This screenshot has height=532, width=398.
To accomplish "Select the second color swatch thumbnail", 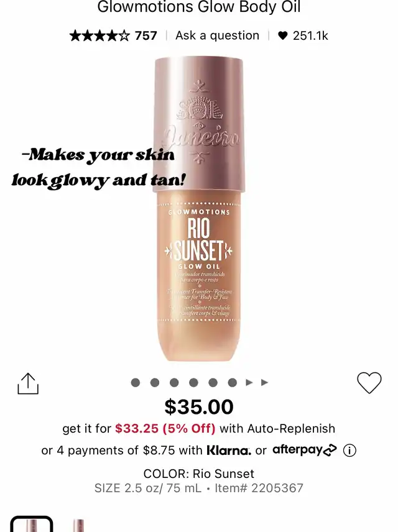I will tap(78, 525).
